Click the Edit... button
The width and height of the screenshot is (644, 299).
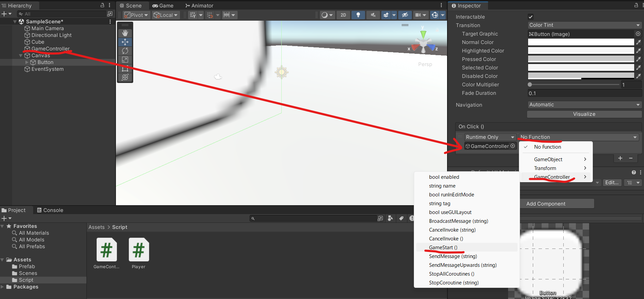click(612, 183)
